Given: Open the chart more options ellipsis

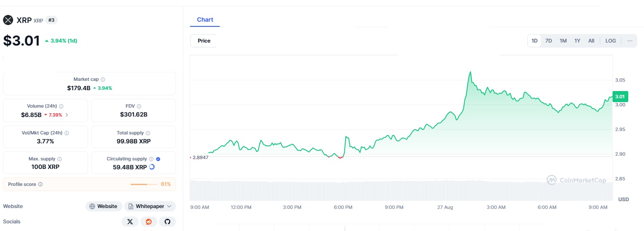Looking at the screenshot, I should 630,41.
